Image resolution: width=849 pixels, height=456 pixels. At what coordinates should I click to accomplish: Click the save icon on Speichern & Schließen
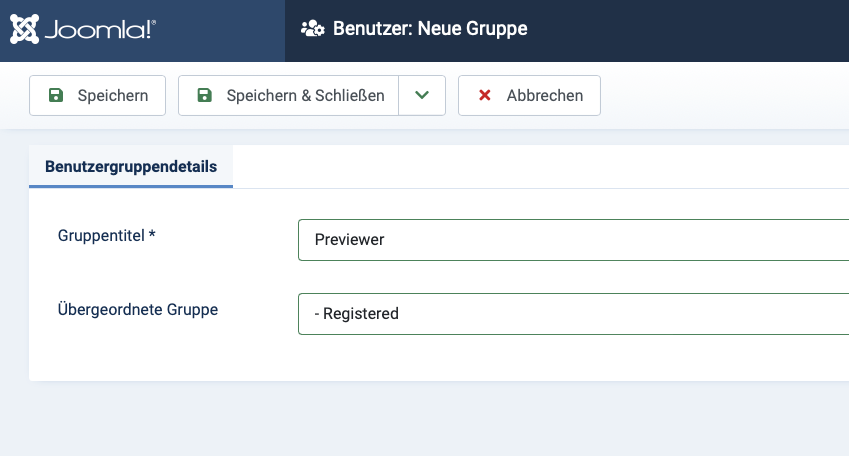point(205,96)
